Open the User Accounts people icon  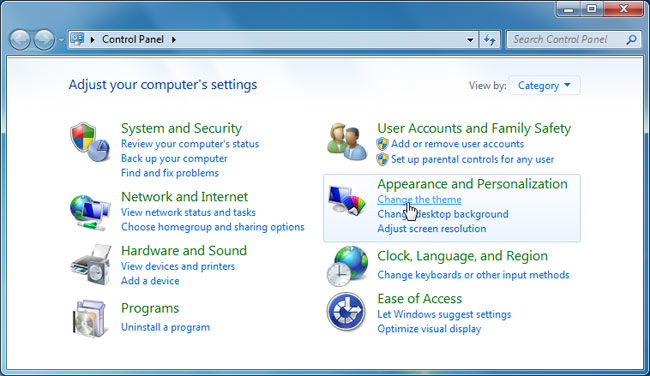click(x=347, y=142)
